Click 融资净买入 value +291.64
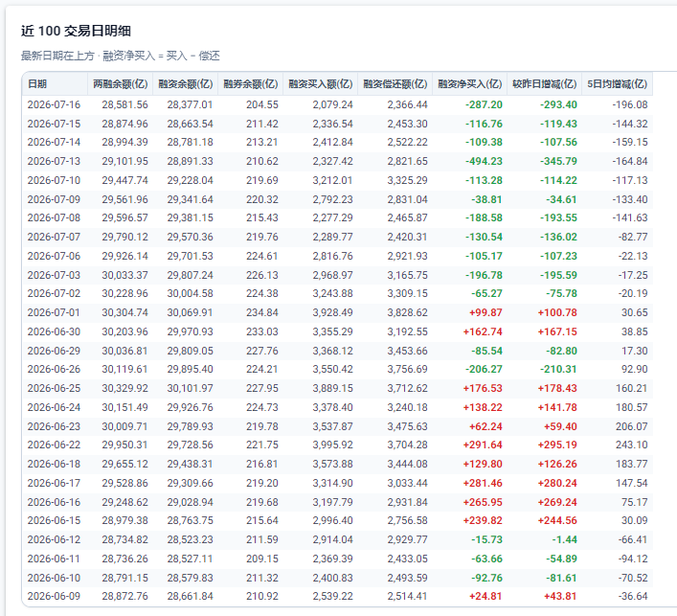677x616 pixels. pyautogui.click(x=483, y=445)
